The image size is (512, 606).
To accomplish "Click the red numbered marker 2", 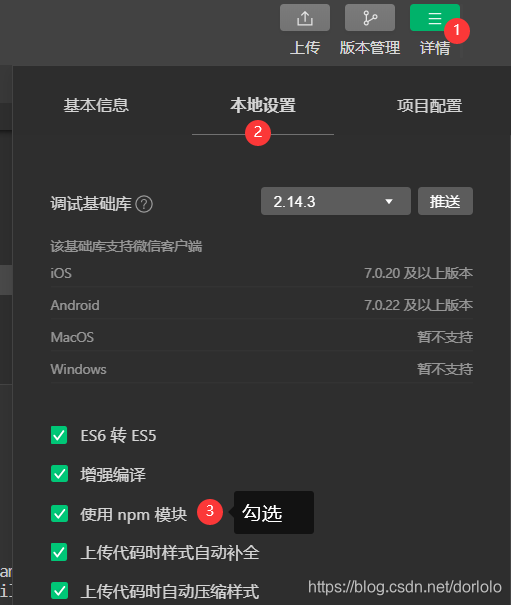I will (258, 133).
